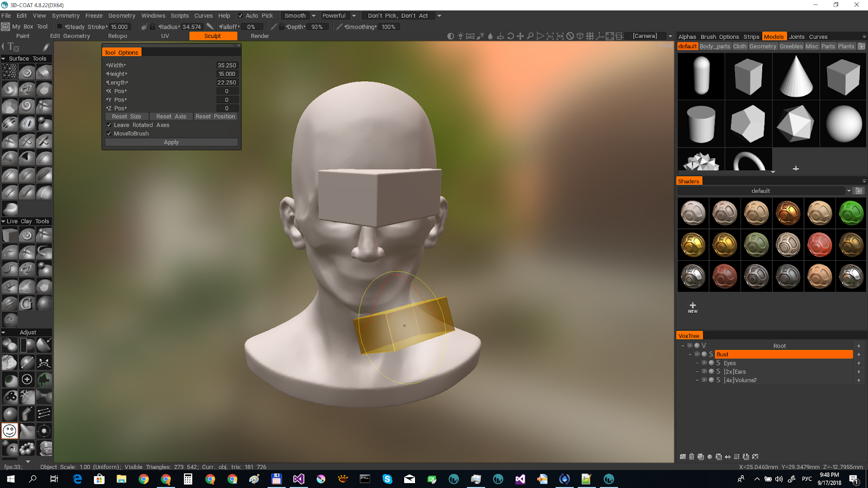
Task: Open the Smooth mode dropdown
Action: 314,16
